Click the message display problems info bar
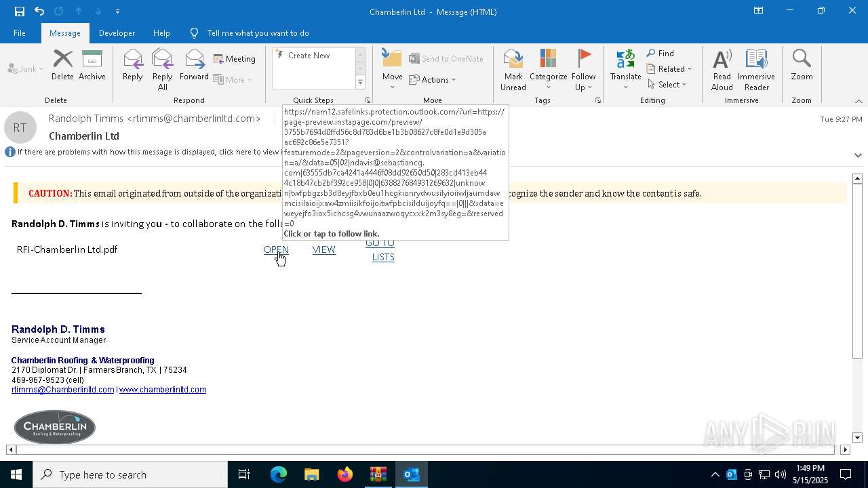 142,152
